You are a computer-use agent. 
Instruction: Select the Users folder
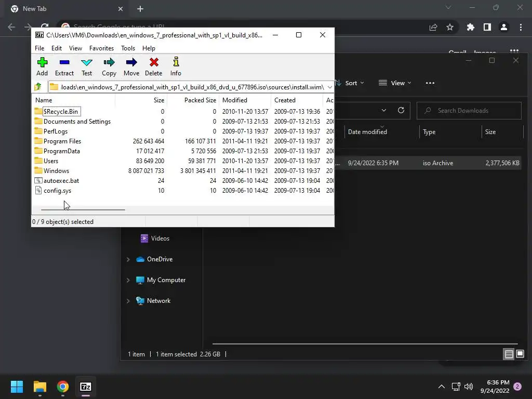pyautogui.click(x=183, y=161)
